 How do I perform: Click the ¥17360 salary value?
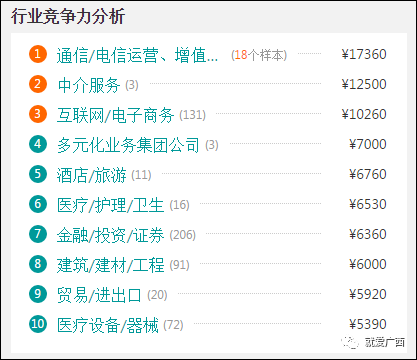(364, 54)
